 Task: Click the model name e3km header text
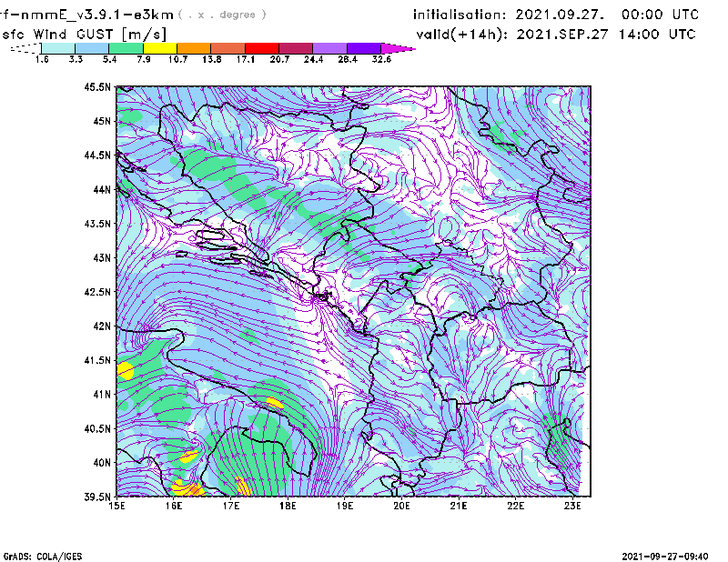[x=86, y=15]
